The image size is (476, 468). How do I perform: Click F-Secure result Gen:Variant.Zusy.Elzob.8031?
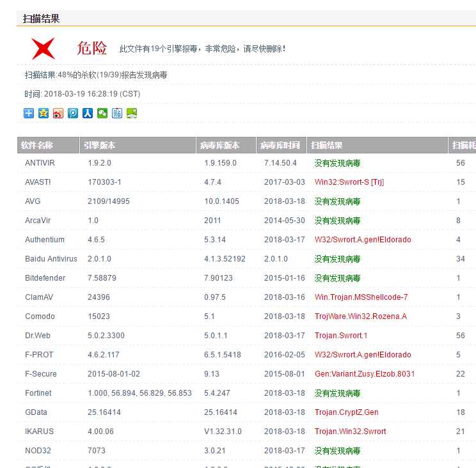[365, 373]
